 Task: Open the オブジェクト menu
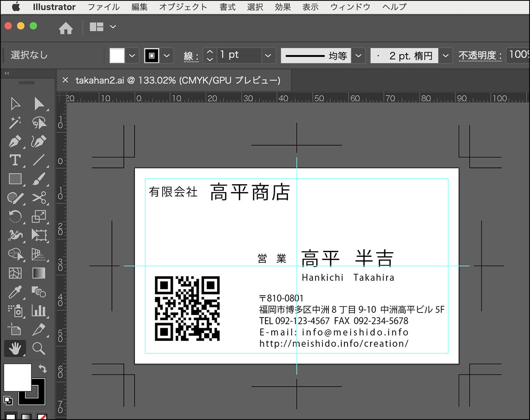(x=183, y=7)
